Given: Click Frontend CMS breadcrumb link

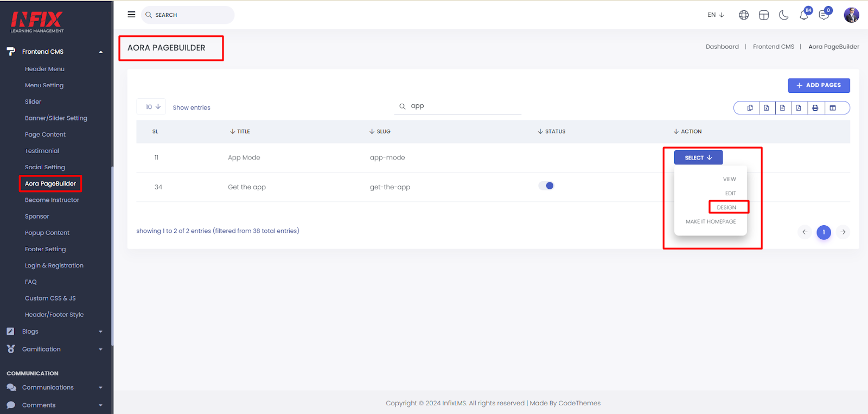Looking at the screenshot, I should (773, 47).
